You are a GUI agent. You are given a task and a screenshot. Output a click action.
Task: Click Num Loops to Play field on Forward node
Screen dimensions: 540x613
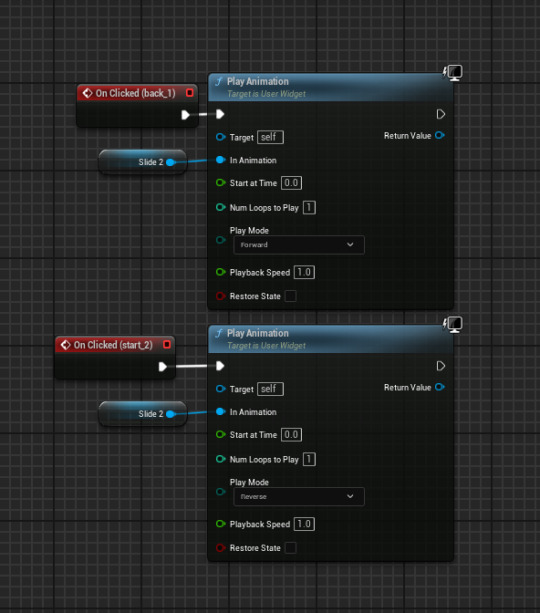309,207
